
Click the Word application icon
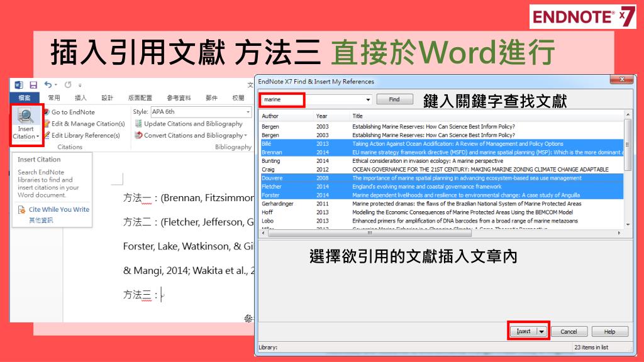tap(19, 85)
